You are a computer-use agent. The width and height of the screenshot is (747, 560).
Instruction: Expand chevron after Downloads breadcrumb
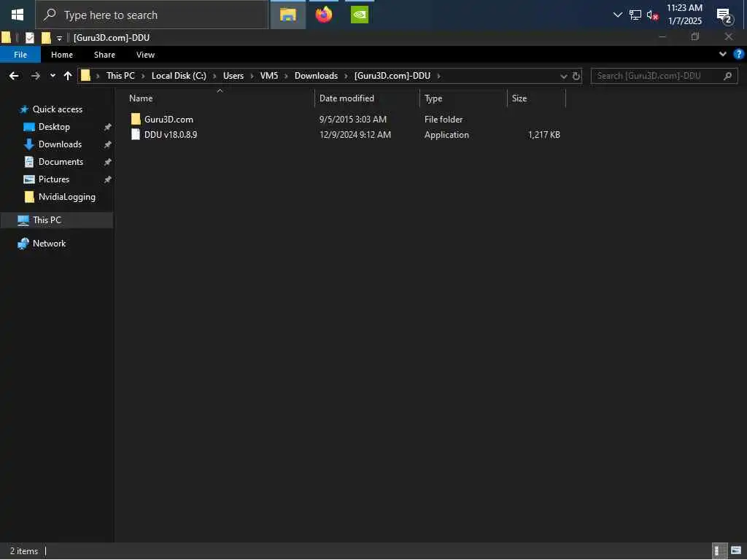click(346, 76)
